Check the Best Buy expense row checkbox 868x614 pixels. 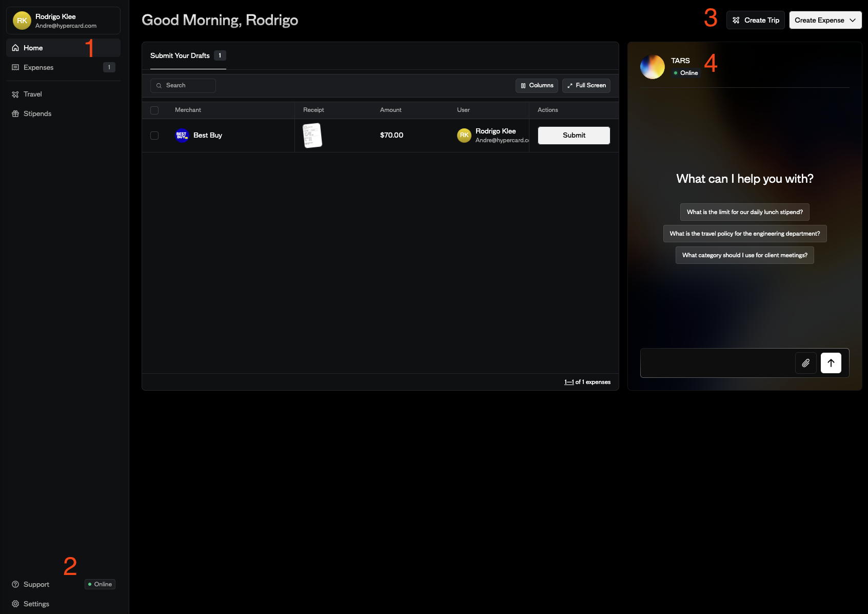154,135
